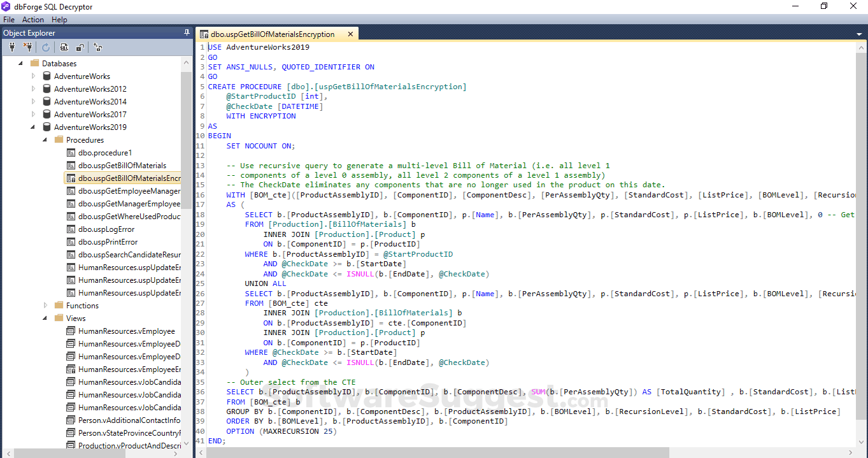This screenshot has height=458, width=868.
Task: Expand the Functions folder
Action: tap(45, 305)
